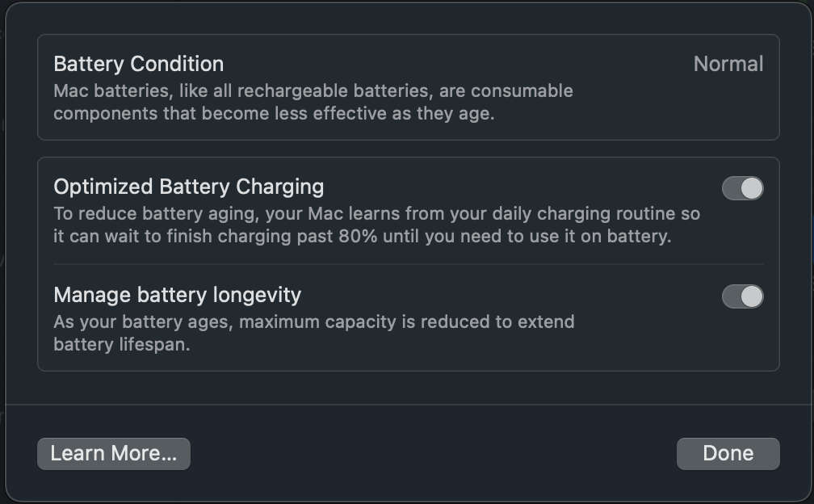
Task: Select the Normal battery status text
Action: [x=728, y=64]
